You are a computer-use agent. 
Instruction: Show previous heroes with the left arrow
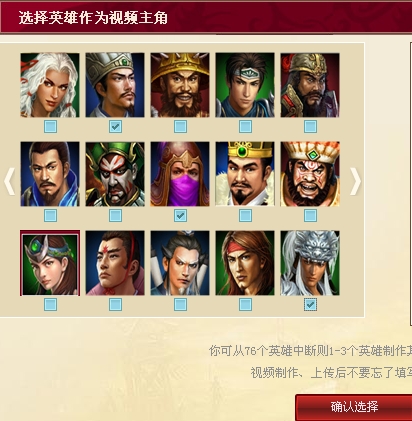9,181
